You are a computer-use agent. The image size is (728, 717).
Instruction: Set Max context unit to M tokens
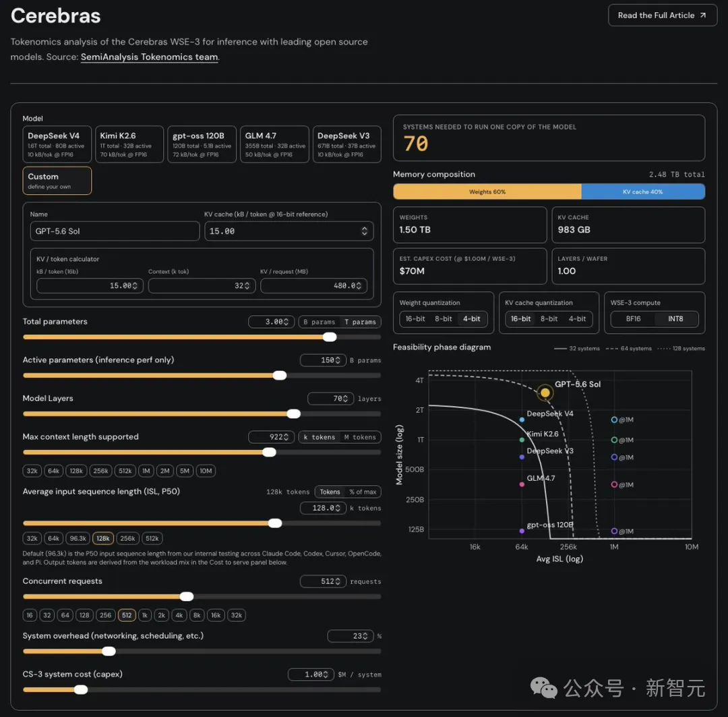pos(360,437)
